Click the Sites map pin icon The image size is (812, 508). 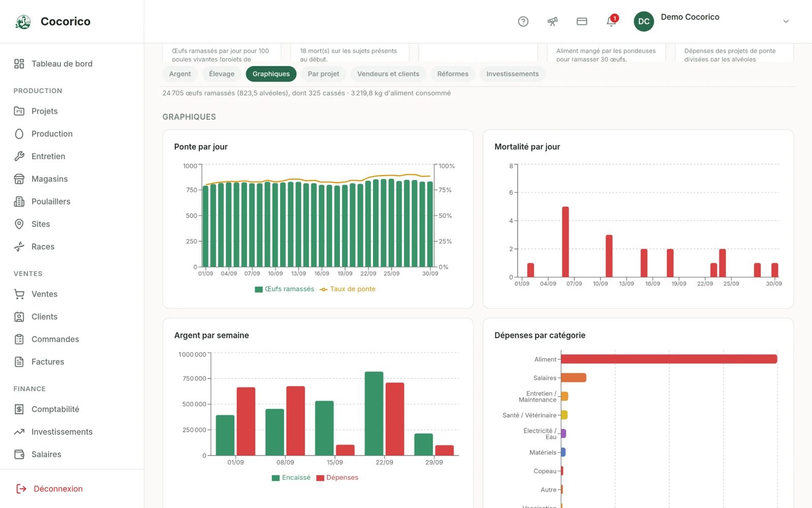click(x=19, y=224)
